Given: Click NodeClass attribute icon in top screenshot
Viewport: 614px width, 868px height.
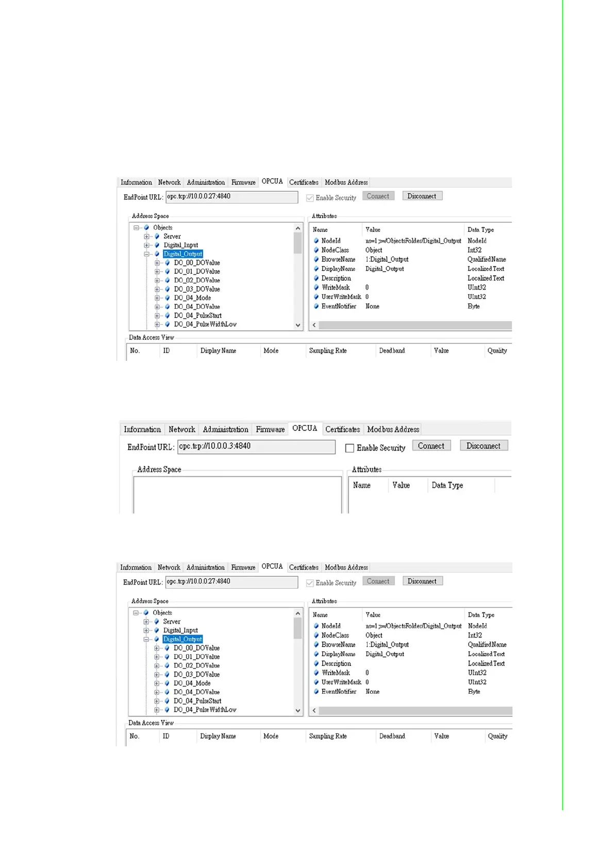Looking at the screenshot, I should [316, 250].
